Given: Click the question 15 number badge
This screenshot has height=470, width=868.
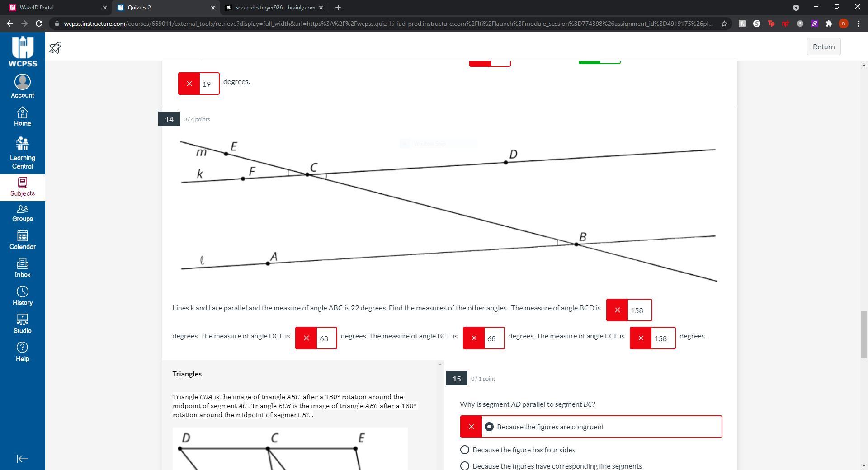Looking at the screenshot, I should 457,378.
